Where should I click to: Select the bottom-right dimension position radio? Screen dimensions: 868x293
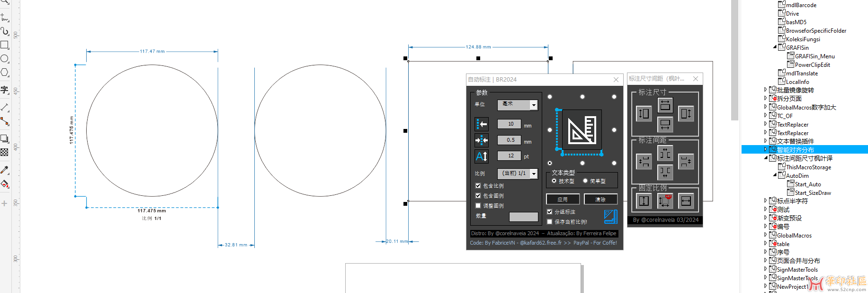pyautogui.click(x=614, y=163)
